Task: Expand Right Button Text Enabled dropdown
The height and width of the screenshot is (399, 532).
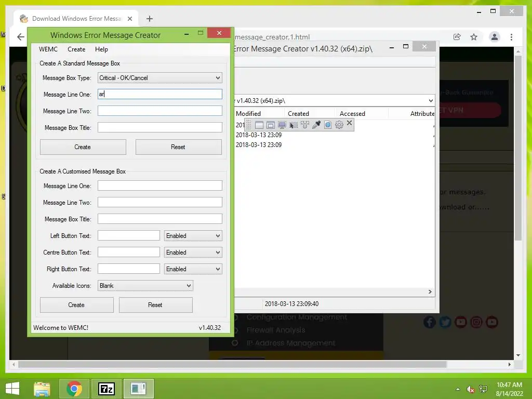Action: pyautogui.click(x=218, y=269)
